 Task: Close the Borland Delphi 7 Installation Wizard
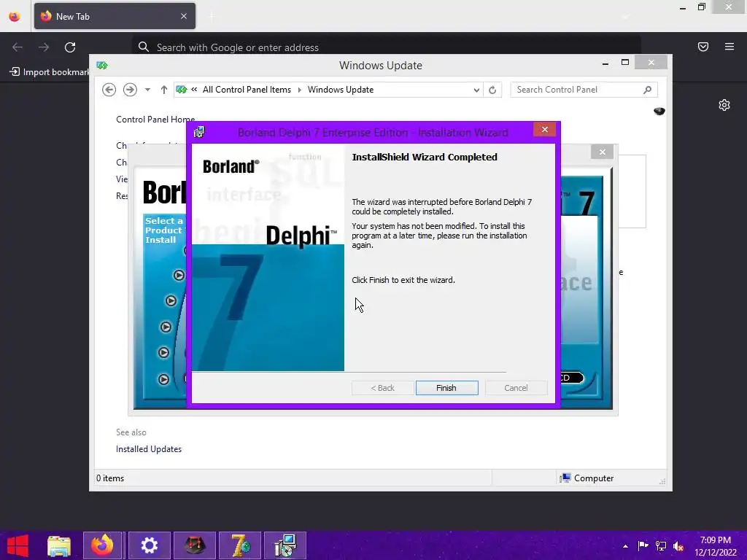pos(544,130)
